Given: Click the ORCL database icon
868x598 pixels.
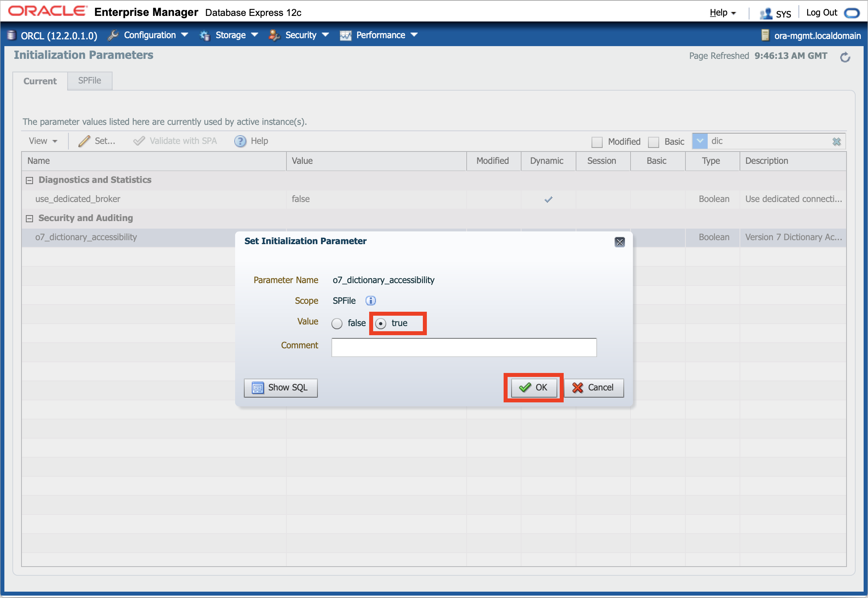Looking at the screenshot, I should click(x=12, y=35).
